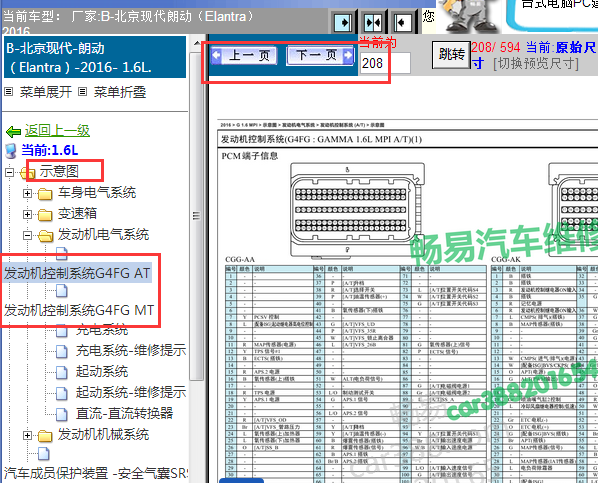
Task: Click 切换预览尺寸 to switch preview size
Action: [536, 63]
